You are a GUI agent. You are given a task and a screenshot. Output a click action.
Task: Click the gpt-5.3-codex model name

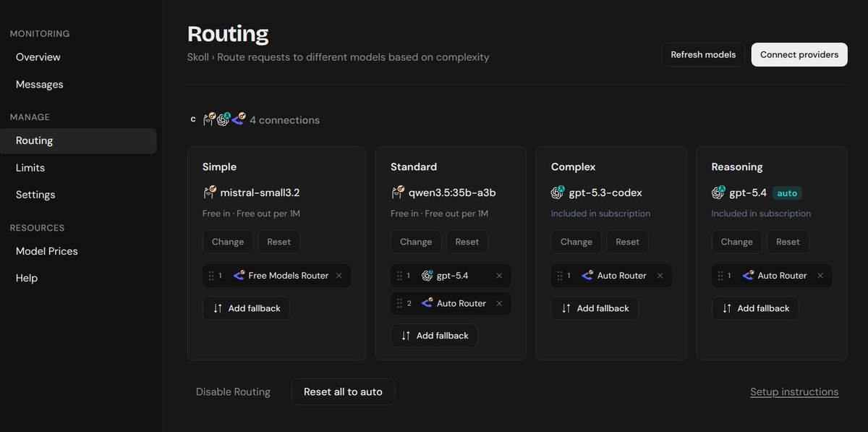click(x=605, y=192)
